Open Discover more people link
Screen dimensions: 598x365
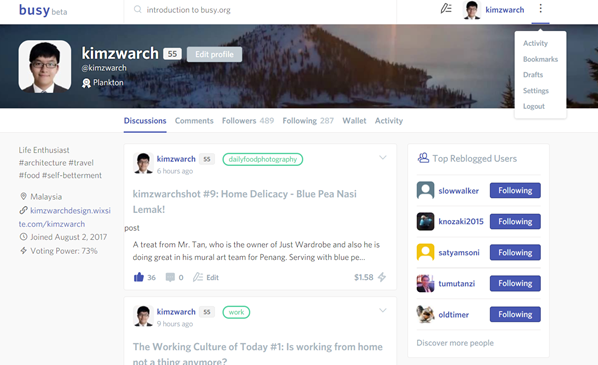pos(455,343)
